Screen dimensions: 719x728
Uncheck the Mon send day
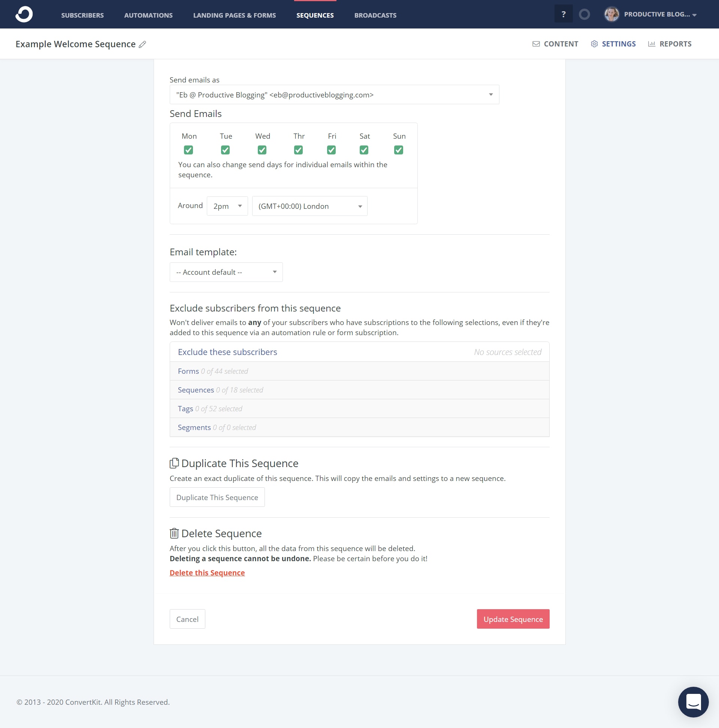[188, 150]
